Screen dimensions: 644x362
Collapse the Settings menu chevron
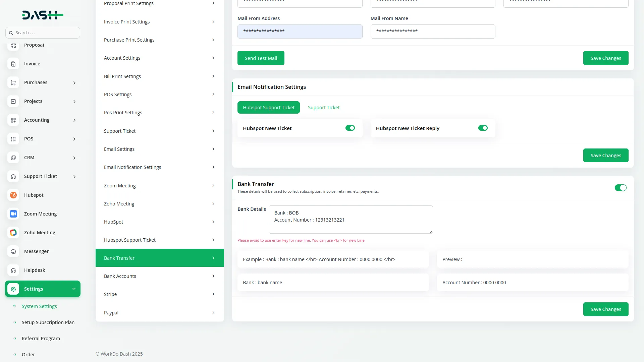(74, 289)
